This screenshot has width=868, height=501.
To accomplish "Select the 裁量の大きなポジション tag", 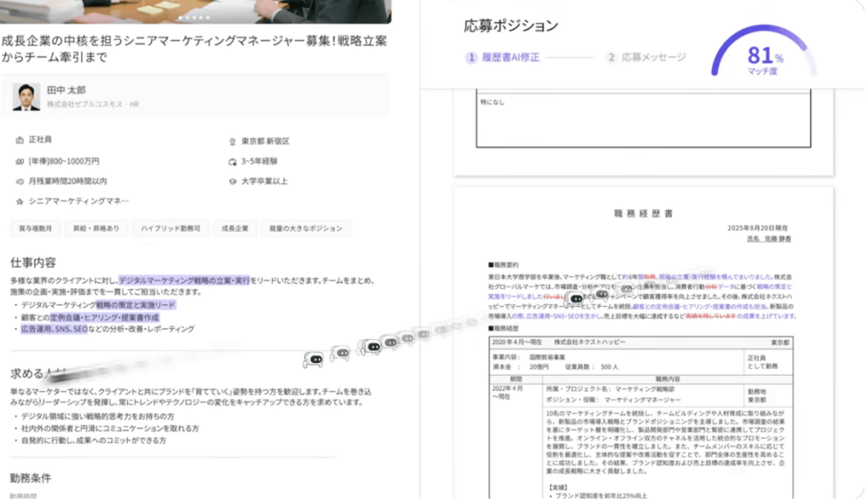I will click(x=306, y=228).
